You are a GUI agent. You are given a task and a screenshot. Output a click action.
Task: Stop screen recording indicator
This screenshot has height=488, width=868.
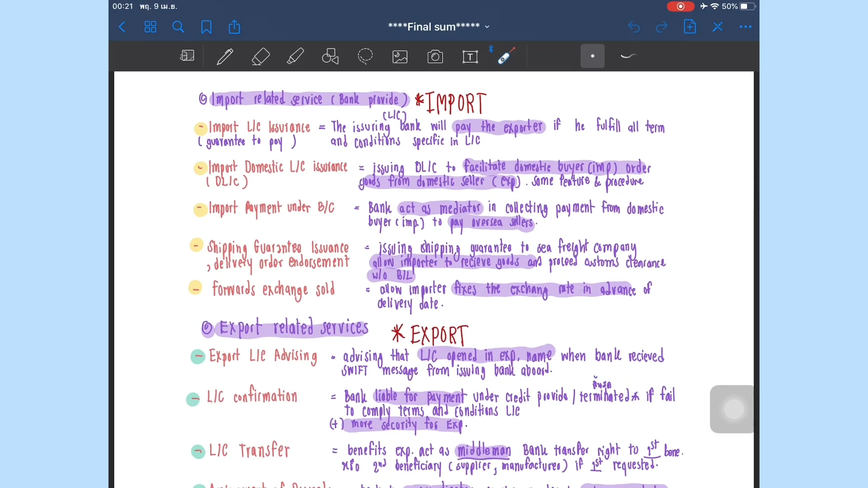click(x=680, y=6)
